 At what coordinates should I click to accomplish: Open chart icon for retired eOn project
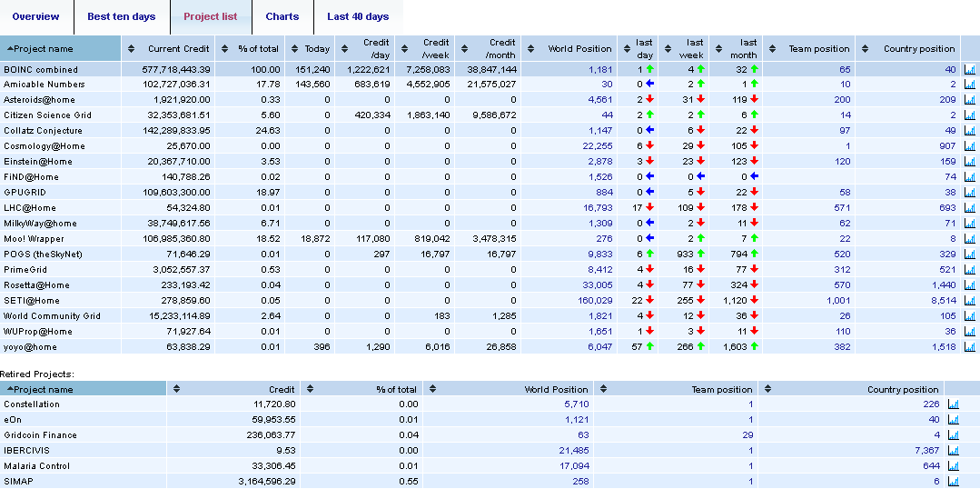pyautogui.click(x=953, y=420)
